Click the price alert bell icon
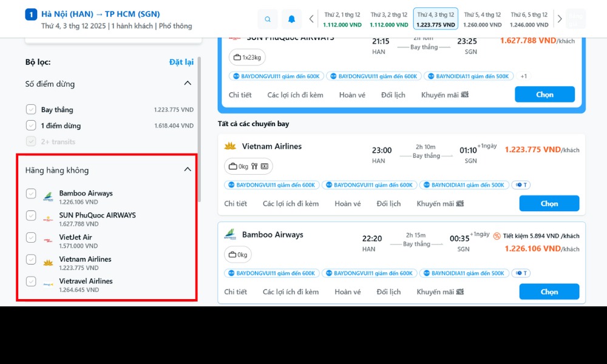This screenshot has width=607, height=364. click(x=291, y=19)
